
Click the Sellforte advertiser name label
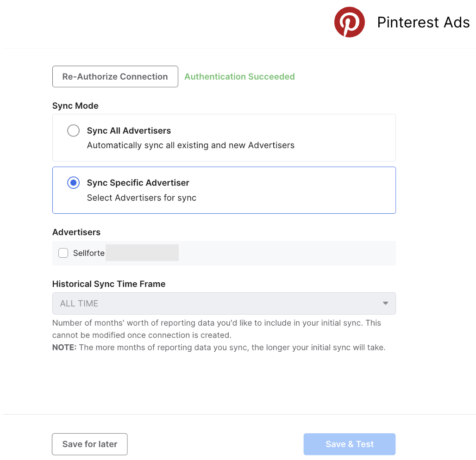coord(88,253)
